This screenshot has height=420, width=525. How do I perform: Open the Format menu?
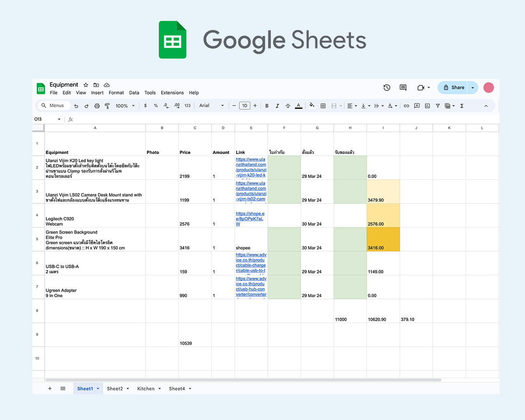coord(116,92)
